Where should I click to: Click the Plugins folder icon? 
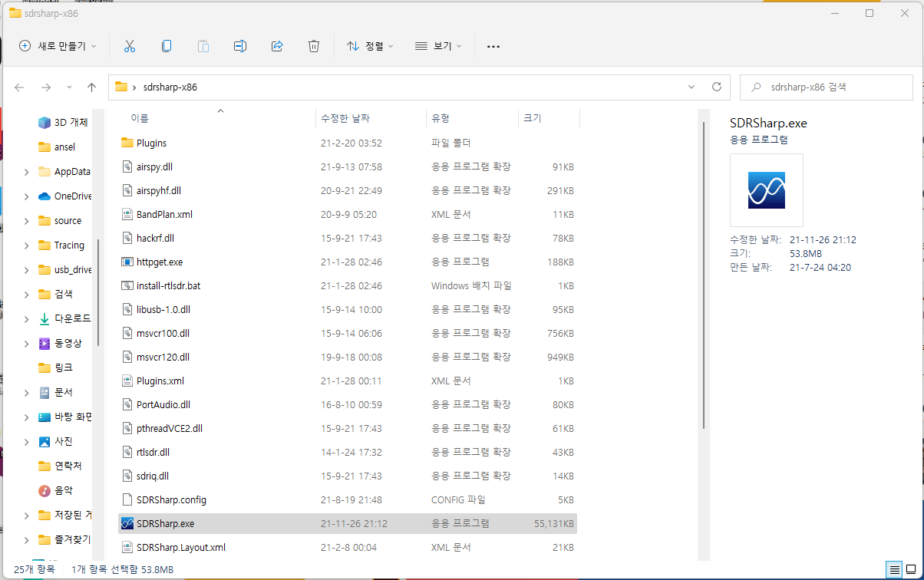127,143
